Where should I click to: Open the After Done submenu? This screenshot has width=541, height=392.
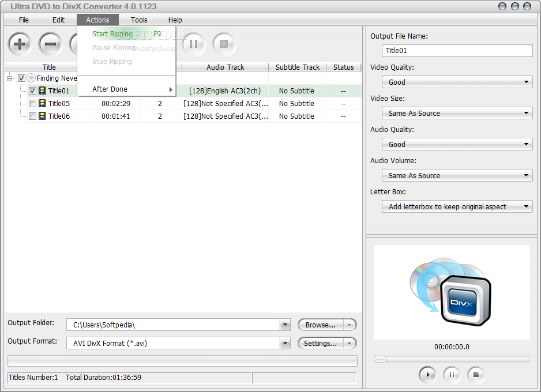click(127, 89)
